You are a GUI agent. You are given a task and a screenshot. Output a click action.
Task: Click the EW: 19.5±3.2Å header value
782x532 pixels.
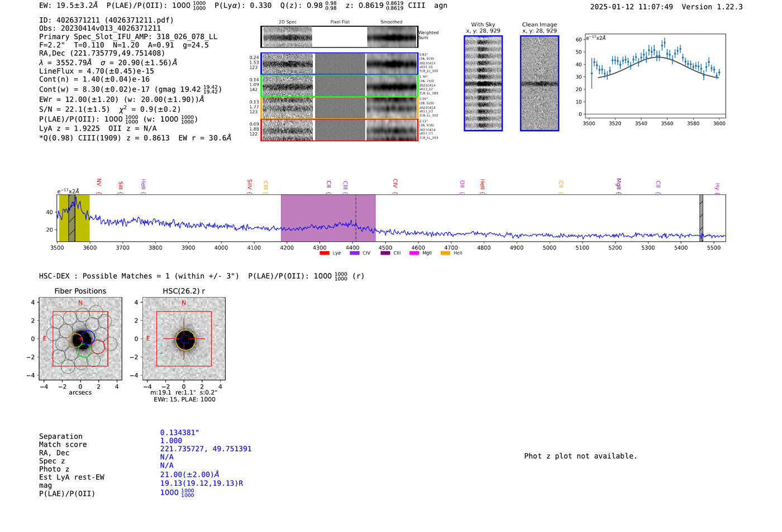point(69,5)
